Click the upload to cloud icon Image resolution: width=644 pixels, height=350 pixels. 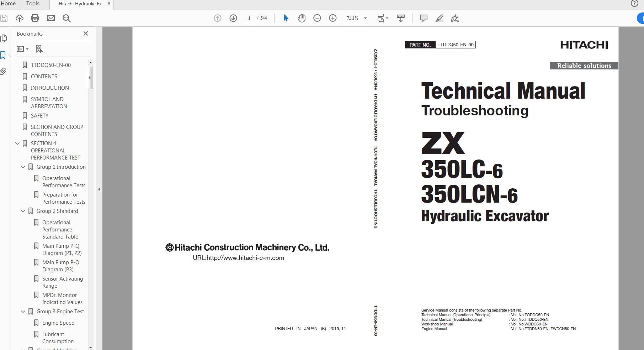pyautogui.click(x=20, y=18)
